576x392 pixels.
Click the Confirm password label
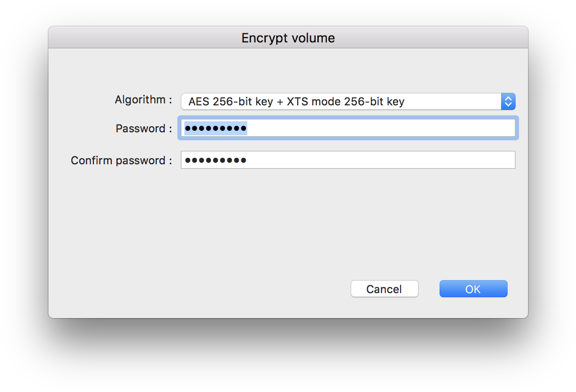pos(121,160)
